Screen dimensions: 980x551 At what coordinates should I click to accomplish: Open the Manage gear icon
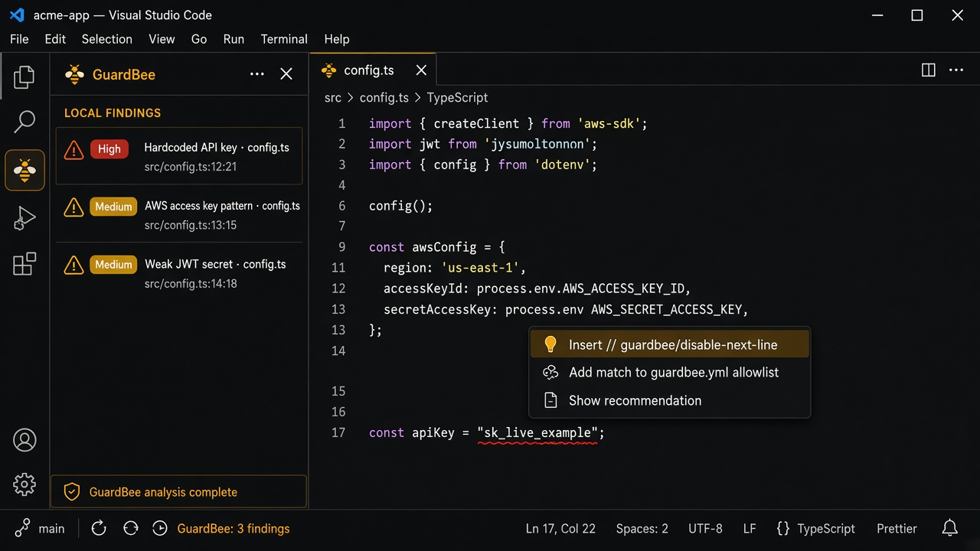point(24,484)
